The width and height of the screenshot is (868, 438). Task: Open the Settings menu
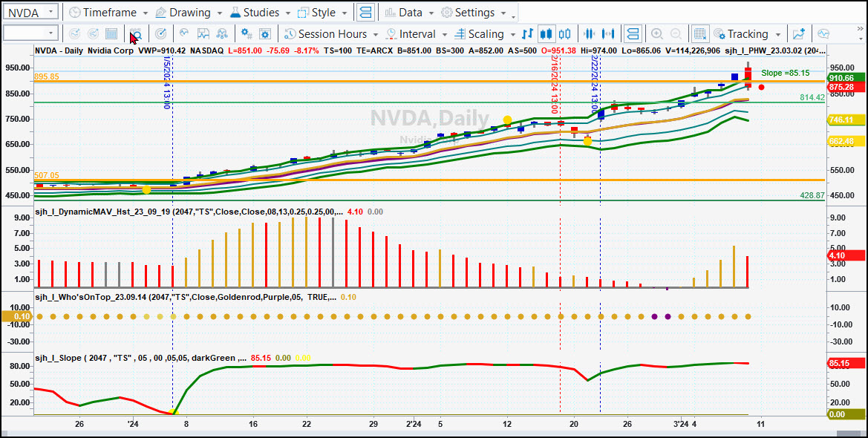[x=474, y=12]
